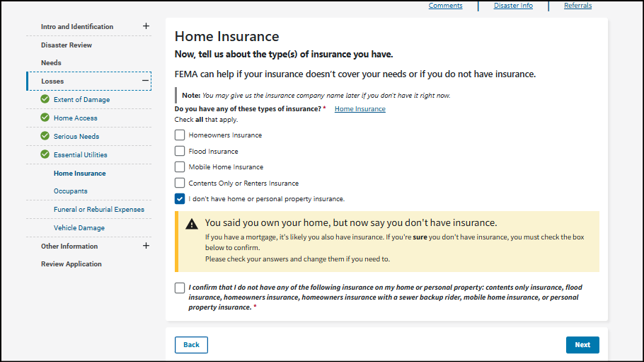Open the Home Insurance help link
This screenshot has height=362, width=644.
[360, 109]
